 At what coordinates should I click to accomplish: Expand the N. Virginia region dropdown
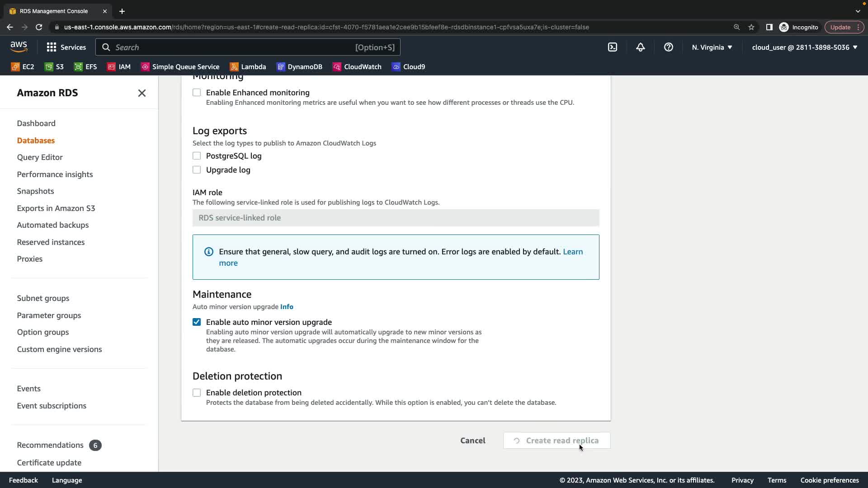[x=712, y=47]
